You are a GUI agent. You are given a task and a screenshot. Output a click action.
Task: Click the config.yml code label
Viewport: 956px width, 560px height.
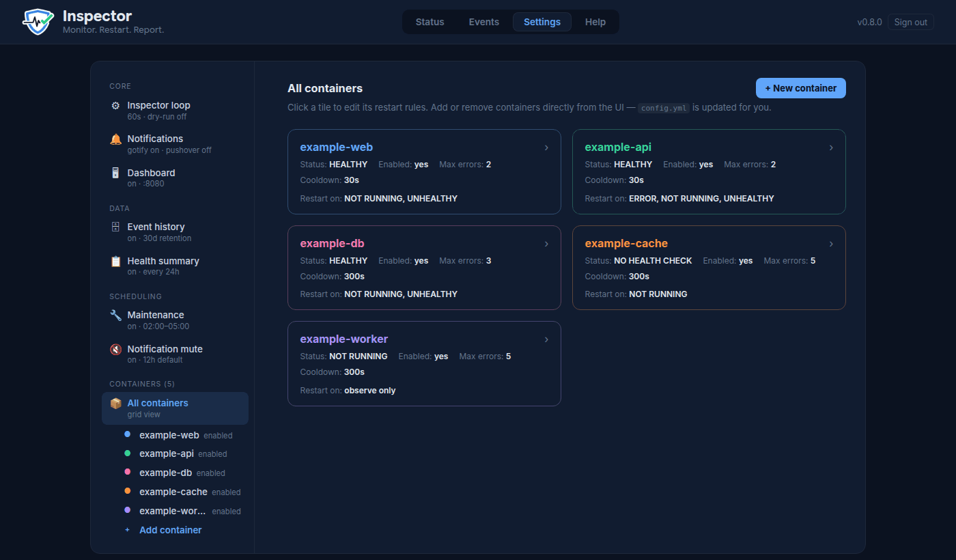pos(663,108)
